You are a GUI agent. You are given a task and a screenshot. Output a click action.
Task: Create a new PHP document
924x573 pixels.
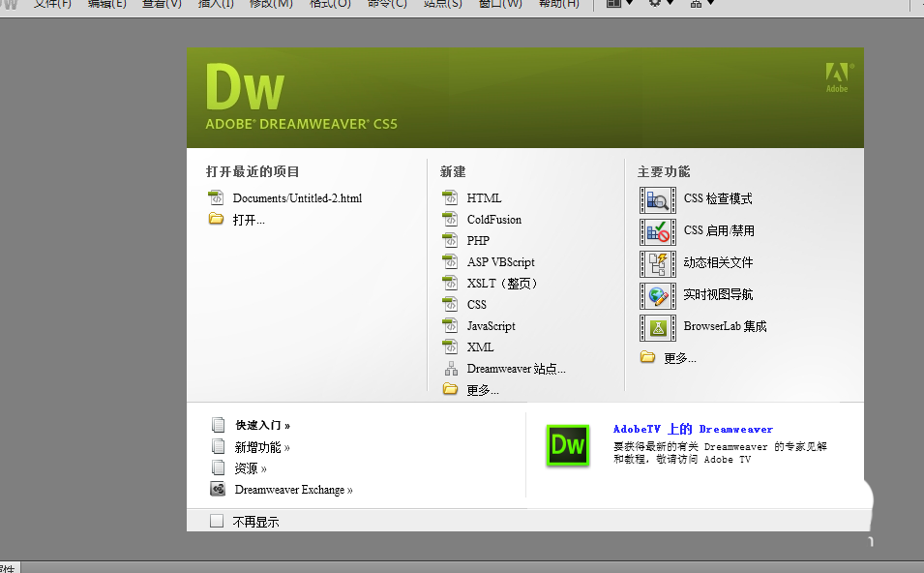pos(478,240)
